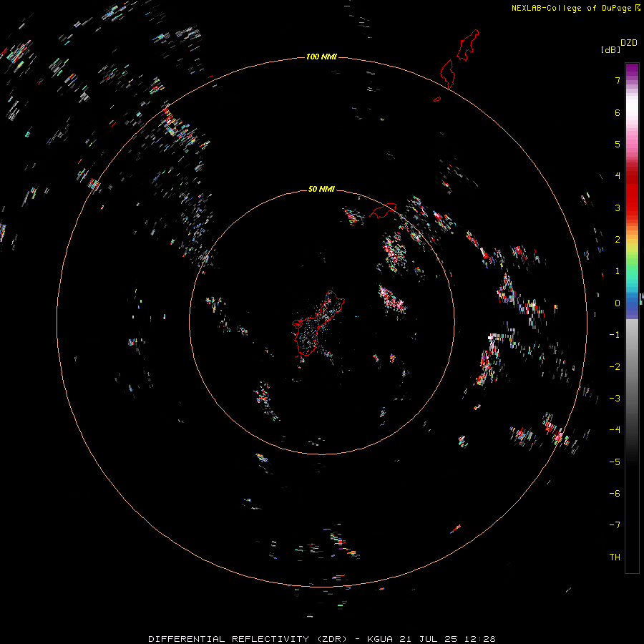Click the [dB] unit label
644x644 pixels.
610,49
